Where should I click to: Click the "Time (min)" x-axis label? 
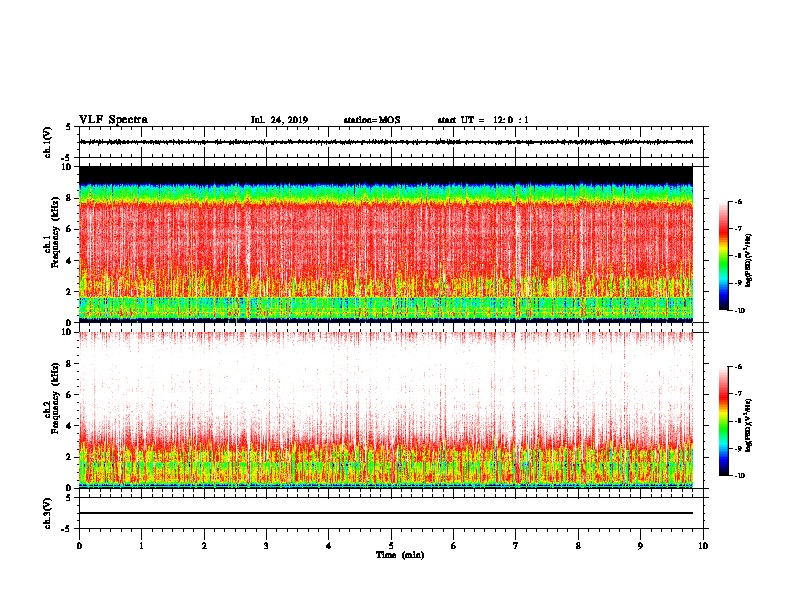click(x=400, y=555)
